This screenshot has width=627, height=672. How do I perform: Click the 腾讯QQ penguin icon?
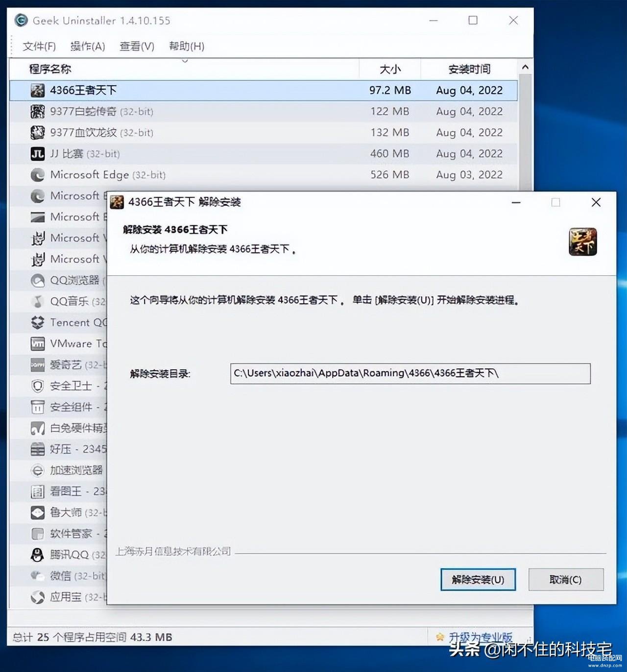click(x=38, y=555)
